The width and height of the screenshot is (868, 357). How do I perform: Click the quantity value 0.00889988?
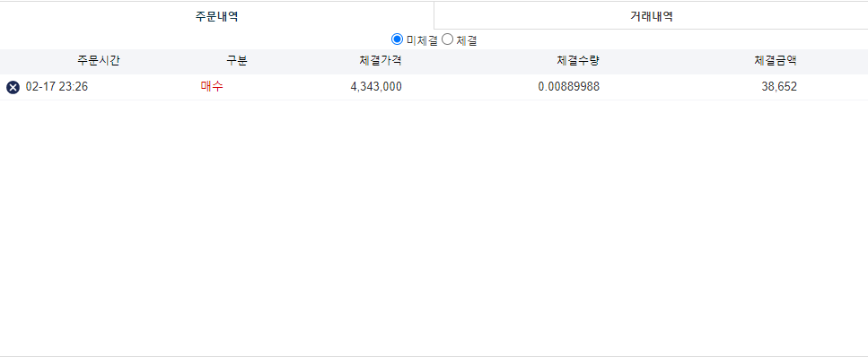click(x=568, y=87)
